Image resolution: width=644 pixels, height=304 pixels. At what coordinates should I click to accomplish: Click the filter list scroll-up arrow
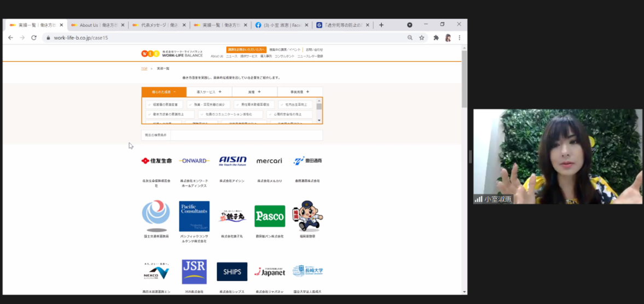pos(319,101)
